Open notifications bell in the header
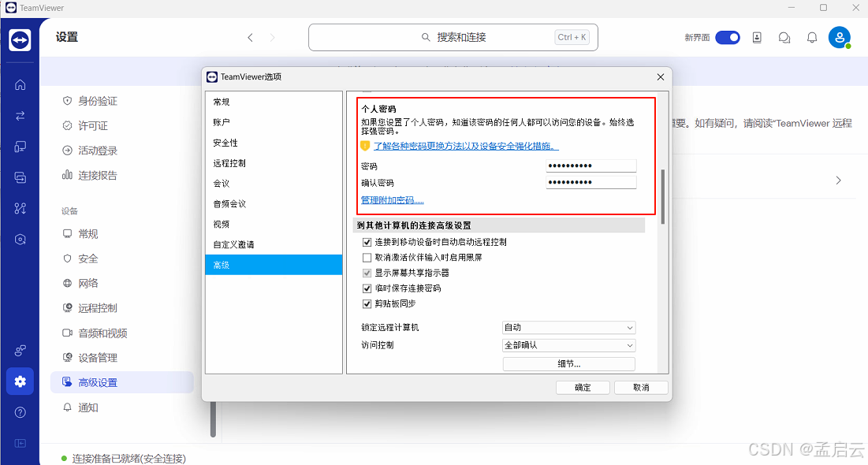Image resolution: width=868 pixels, height=465 pixels. (x=811, y=38)
